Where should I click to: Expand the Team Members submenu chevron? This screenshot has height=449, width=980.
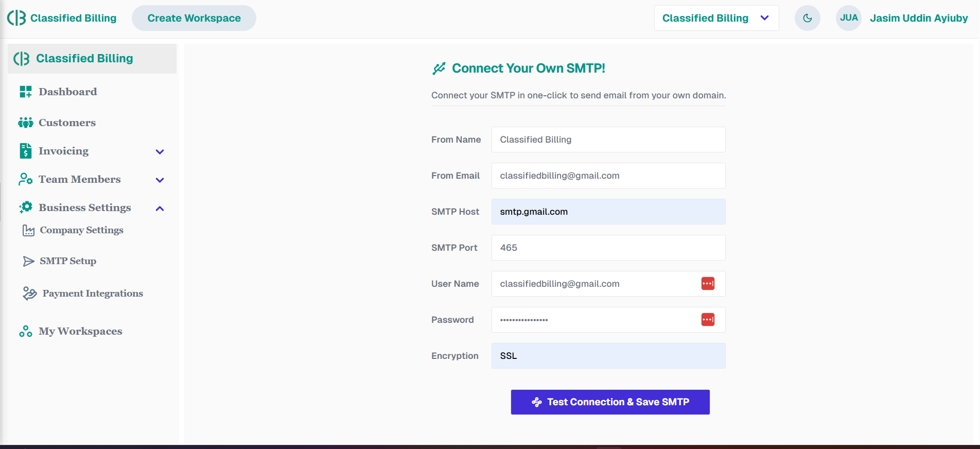coord(160,180)
